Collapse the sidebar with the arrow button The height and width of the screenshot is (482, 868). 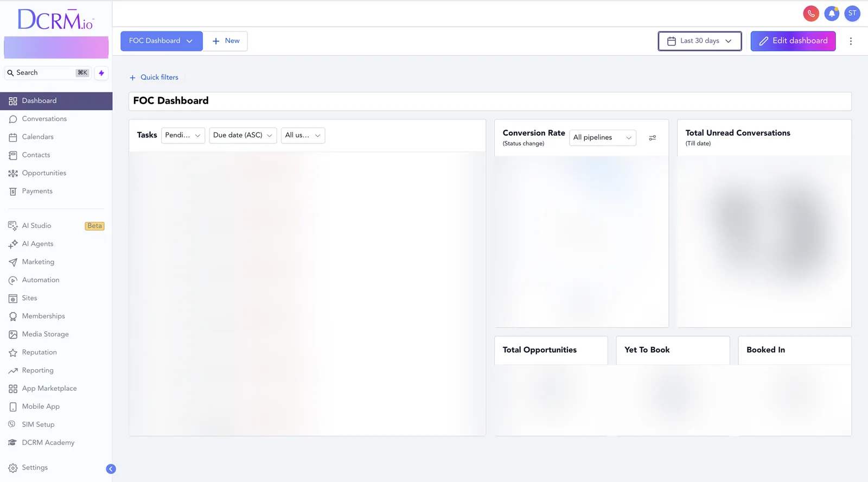pos(111,469)
